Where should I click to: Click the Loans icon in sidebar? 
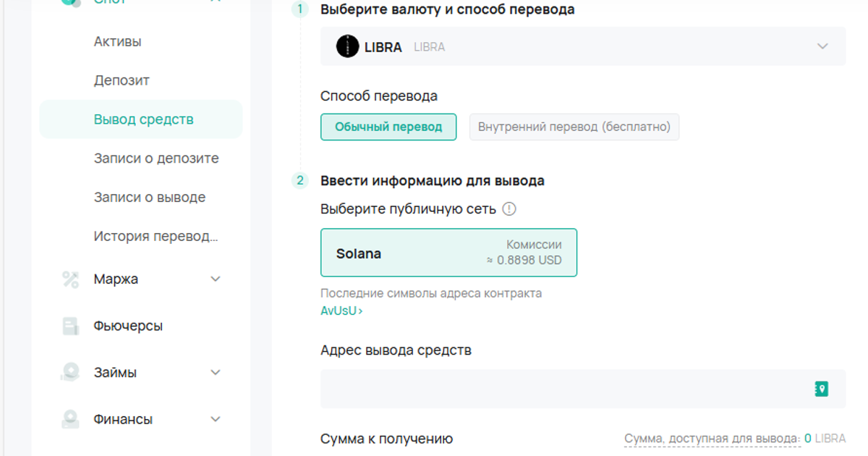[x=70, y=373]
